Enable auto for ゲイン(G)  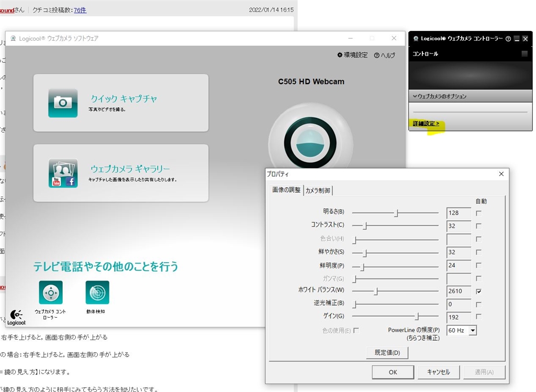478,317
